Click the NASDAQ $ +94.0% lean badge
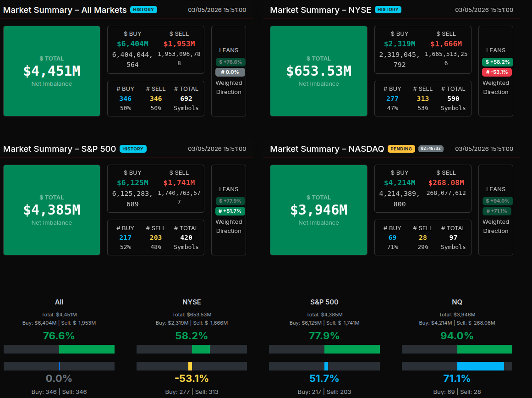The image size is (532, 398). 497,201
